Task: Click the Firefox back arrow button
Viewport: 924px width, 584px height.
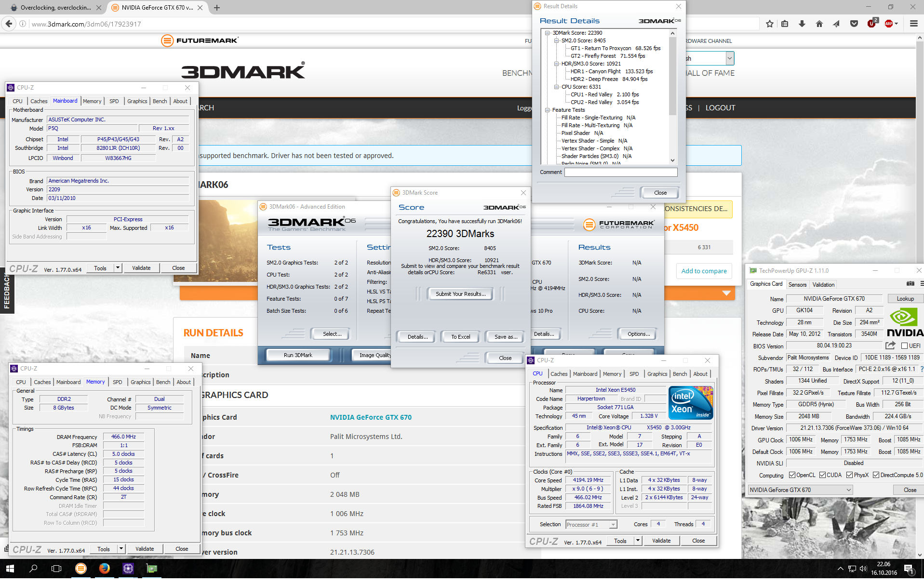Action: [9, 24]
